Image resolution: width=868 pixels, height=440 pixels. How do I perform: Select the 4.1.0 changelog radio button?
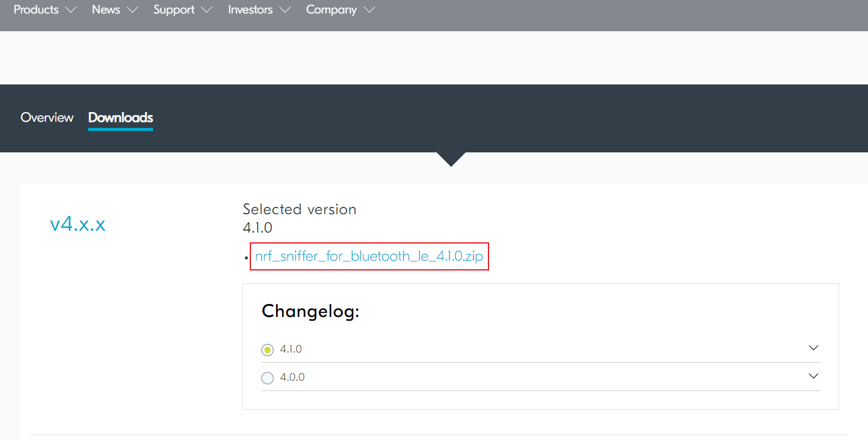point(268,350)
